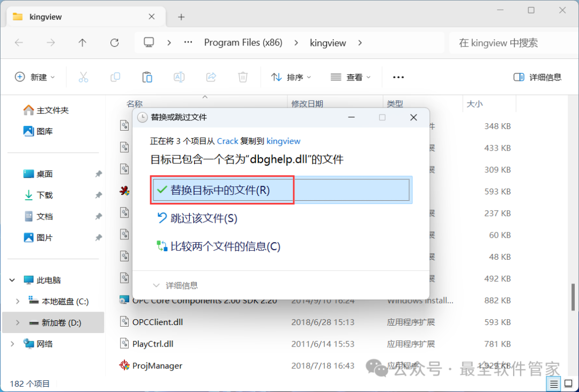579x392 pixels.
Task: Open the Crack source folder link
Action: point(227,141)
